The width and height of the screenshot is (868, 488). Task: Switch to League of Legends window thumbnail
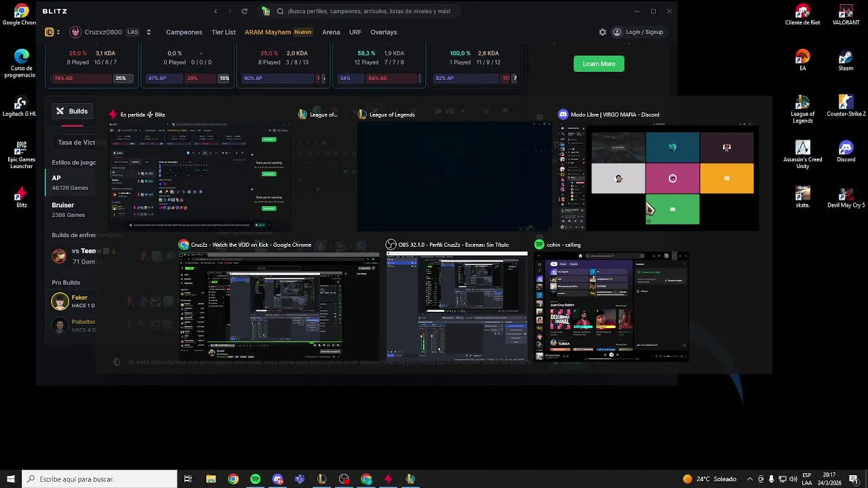coord(454,176)
